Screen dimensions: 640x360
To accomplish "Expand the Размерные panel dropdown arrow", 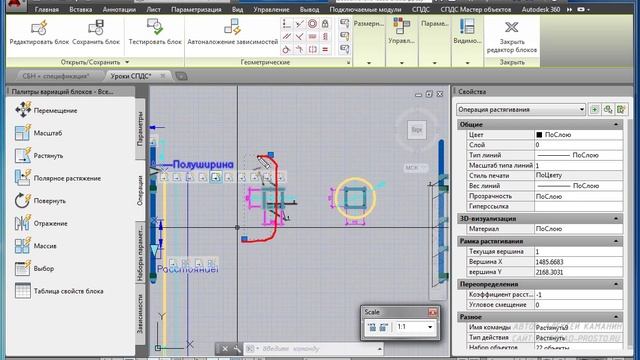I will coord(369,63).
